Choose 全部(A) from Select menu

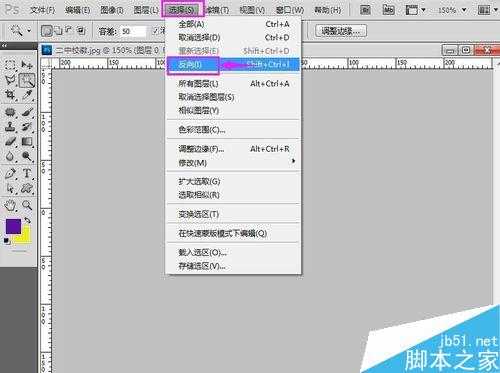(233, 24)
